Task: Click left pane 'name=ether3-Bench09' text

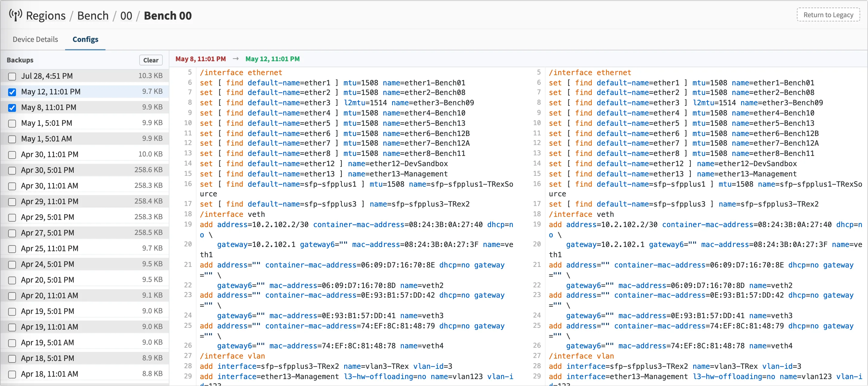Action: tap(433, 103)
